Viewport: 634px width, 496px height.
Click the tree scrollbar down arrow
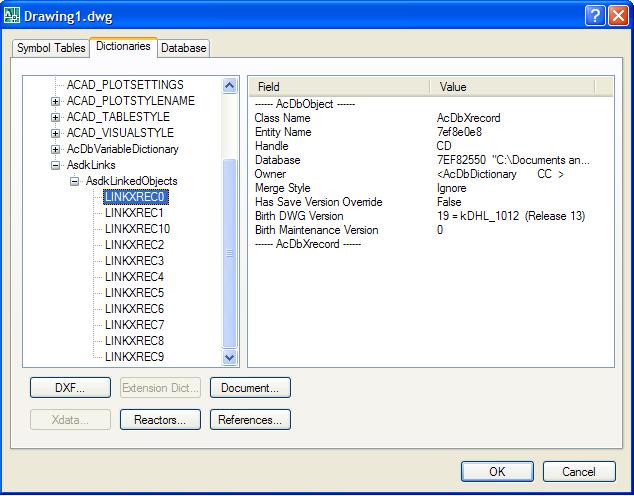(229, 357)
